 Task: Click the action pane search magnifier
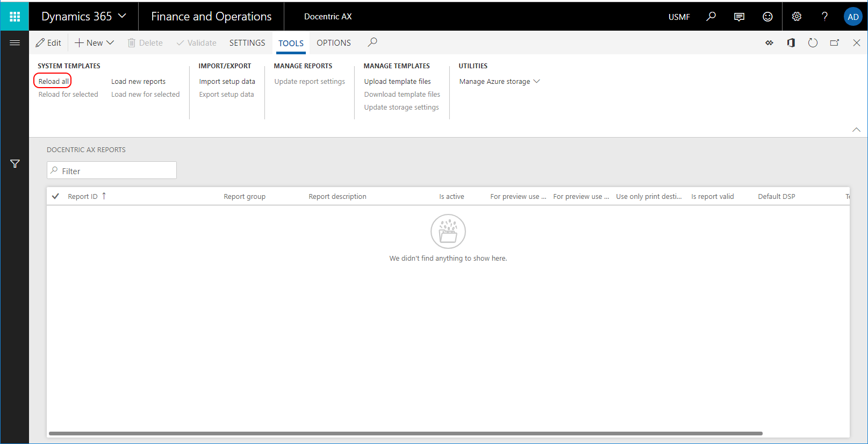click(372, 42)
